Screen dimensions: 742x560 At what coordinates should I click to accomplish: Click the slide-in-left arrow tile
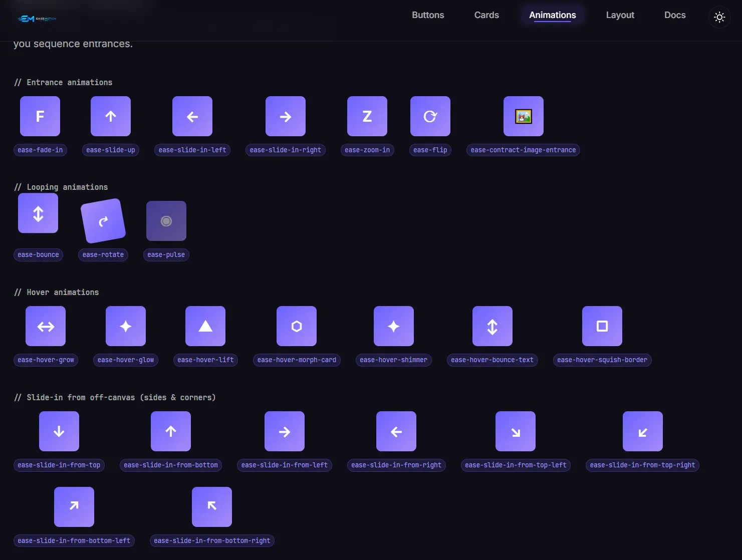(x=192, y=116)
